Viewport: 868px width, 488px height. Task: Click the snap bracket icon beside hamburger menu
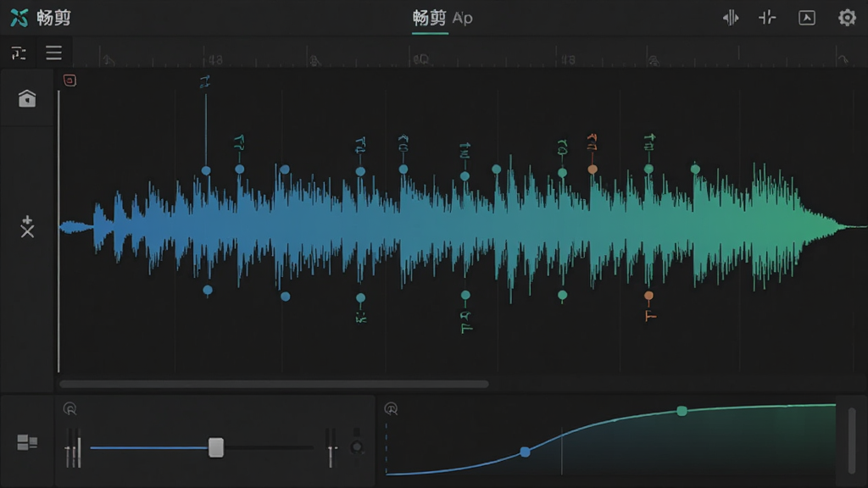click(19, 53)
